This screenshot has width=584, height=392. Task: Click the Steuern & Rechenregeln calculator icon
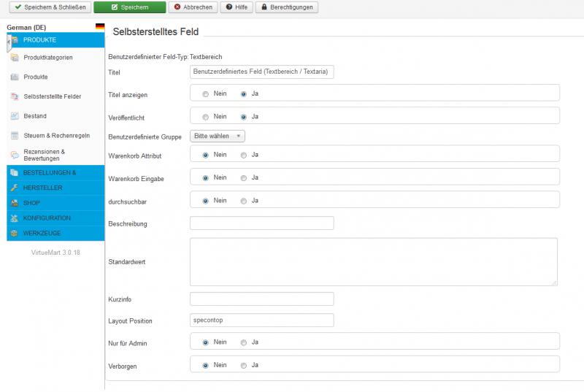15,136
